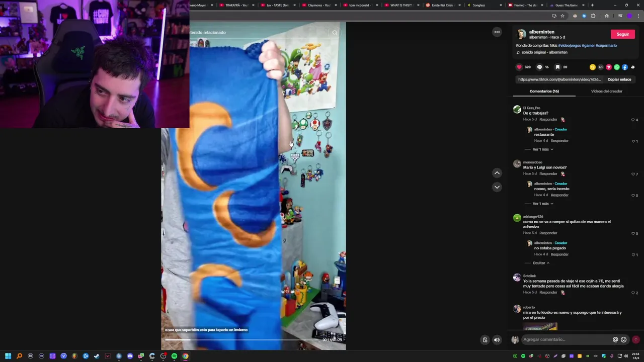Reply to roberto's neighbor 8ctolink comment
This screenshot has width=644, height=362.
[548, 293]
